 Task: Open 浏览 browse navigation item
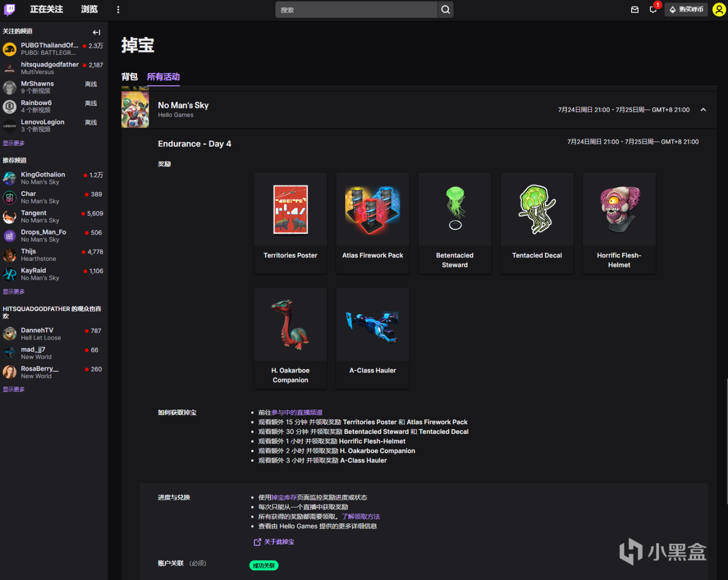[x=89, y=10]
